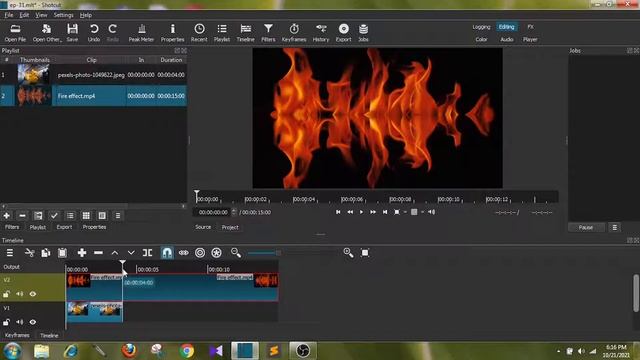
Task: Open the View menu
Action: pos(41,15)
